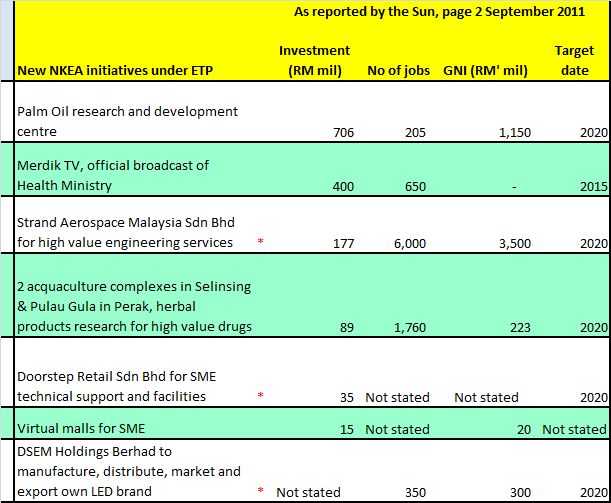Select 'Not stated' jobs cell in Virtual malls row
The image size is (611, 503).
point(397,429)
